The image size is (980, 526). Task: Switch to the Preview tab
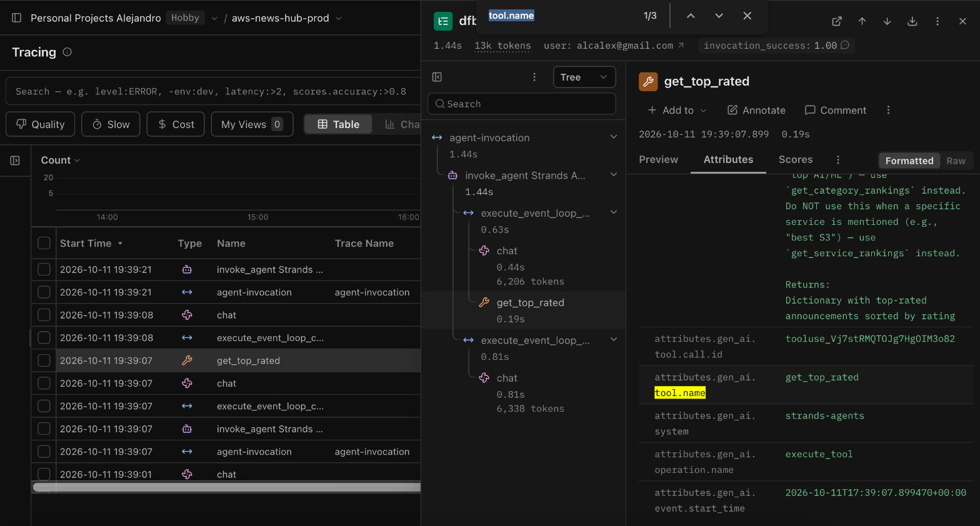coord(658,159)
